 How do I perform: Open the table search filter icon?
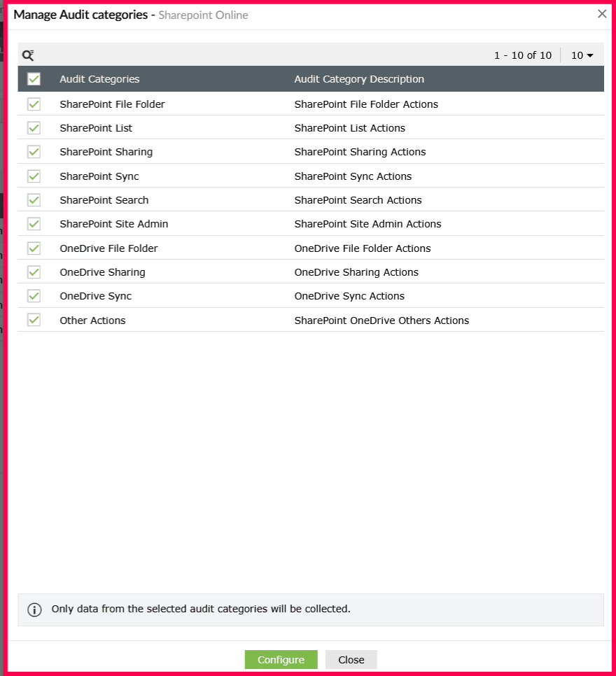click(28, 55)
